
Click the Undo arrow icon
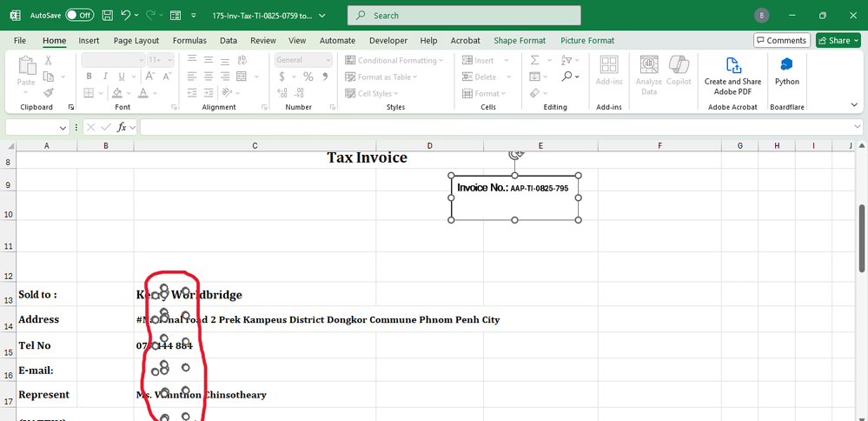pos(127,16)
